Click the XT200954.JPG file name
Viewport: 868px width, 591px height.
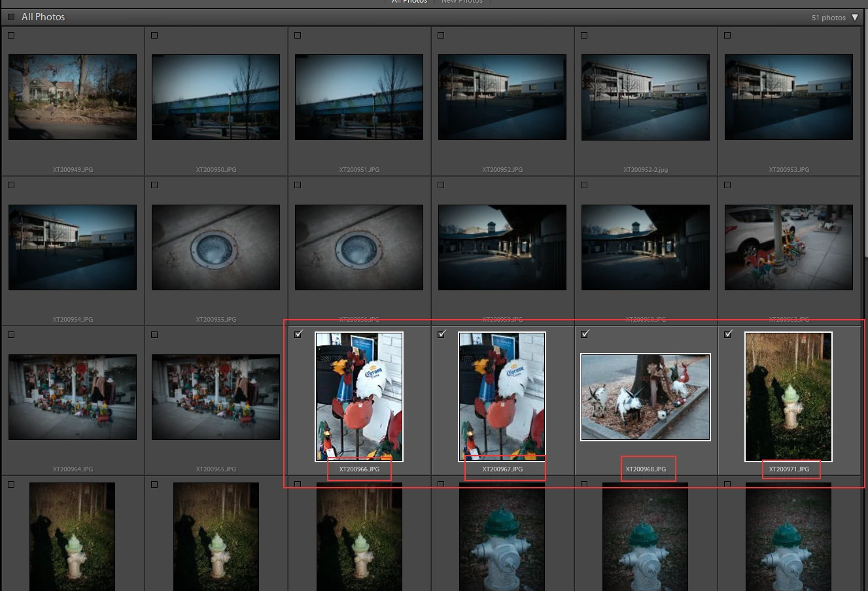[x=73, y=320]
